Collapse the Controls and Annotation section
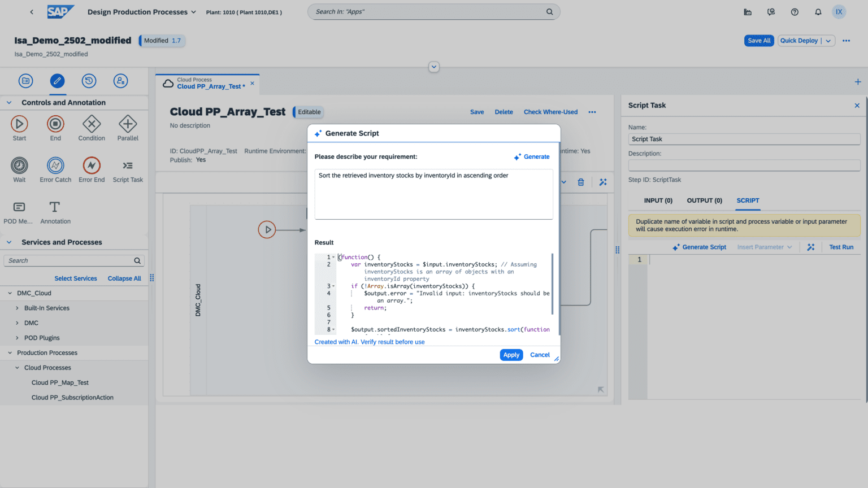 (x=9, y=103)
